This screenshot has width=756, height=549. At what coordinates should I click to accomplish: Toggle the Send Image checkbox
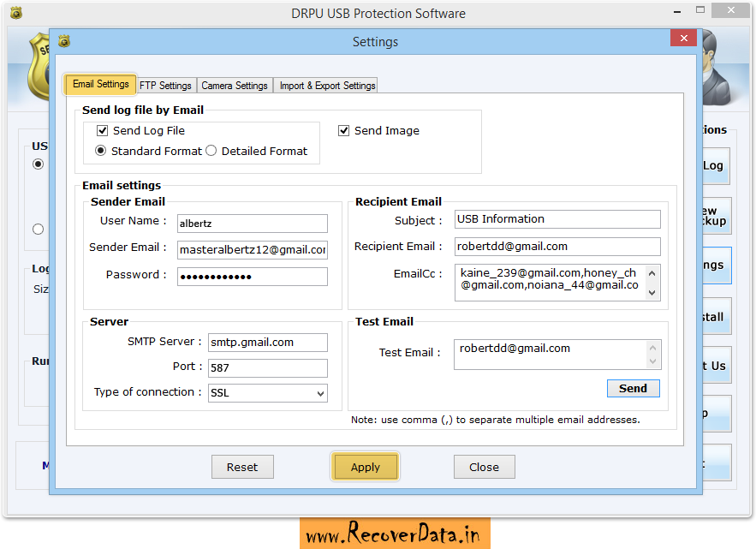tap(344, 131)
